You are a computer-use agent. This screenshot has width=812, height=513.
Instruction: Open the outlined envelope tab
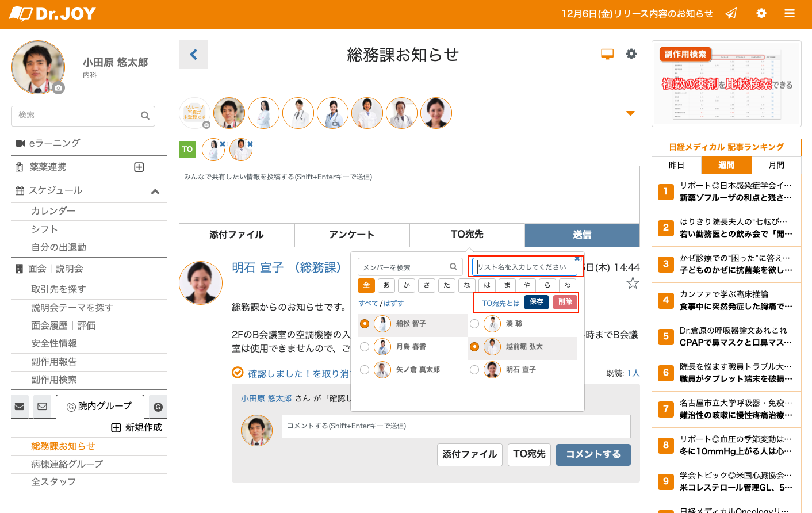tap(42, 407)
